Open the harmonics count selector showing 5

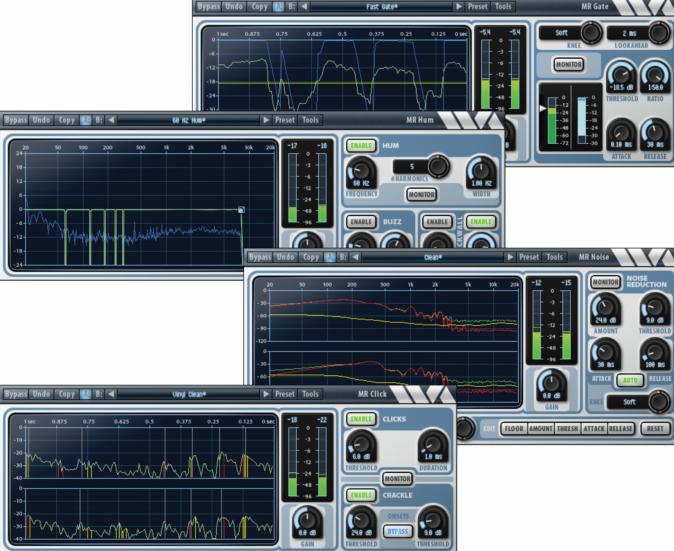click(x=421, y=166)
